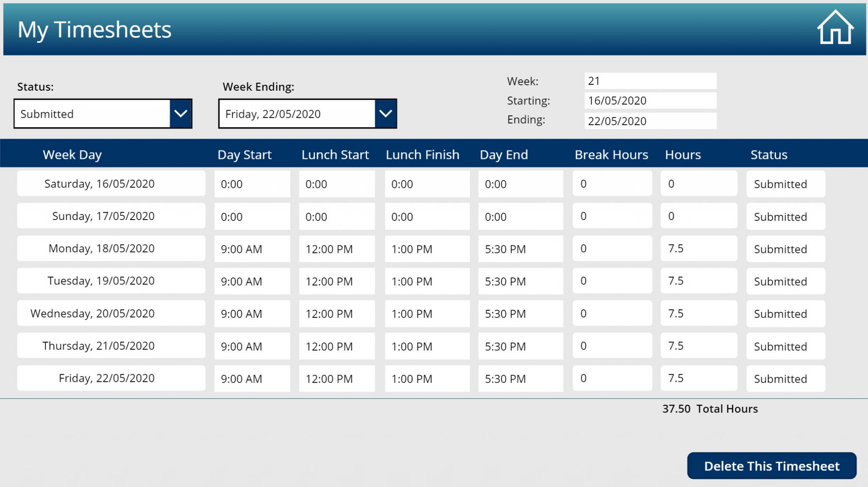
Task: Click the Week Ending dropdown chevron
Action: pyautogui.click(x=386, y=113)
